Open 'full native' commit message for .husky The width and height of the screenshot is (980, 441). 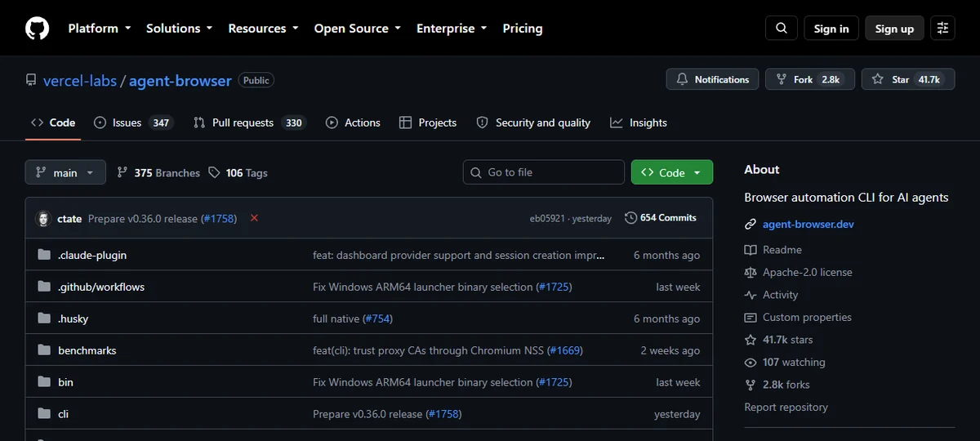point(336,318)
